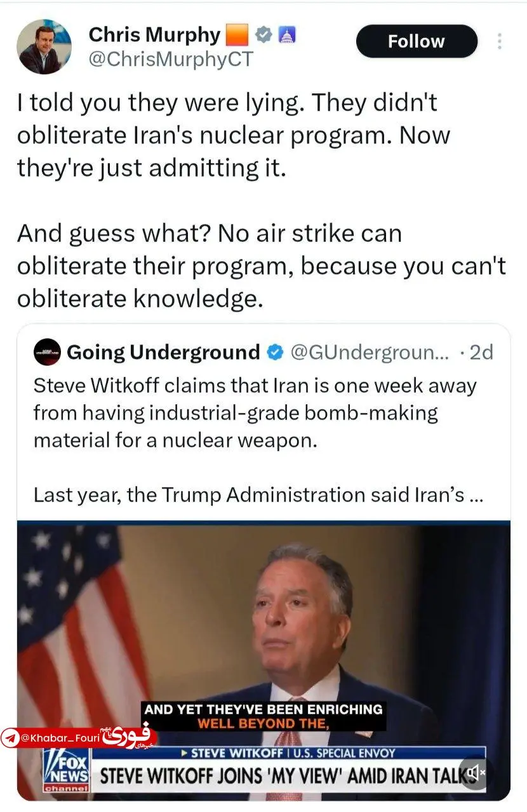The height and width of the screenshot is (812, 527).
Task: Unmute the video using the speaker icon
Action: point(476,773)
